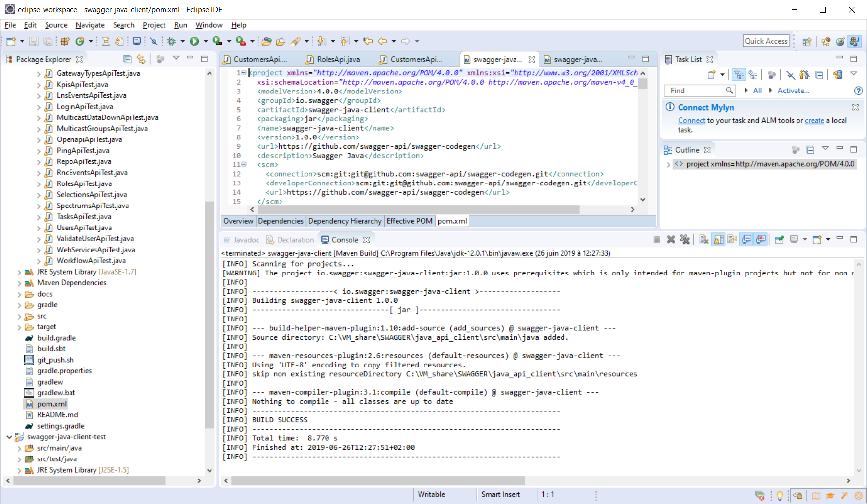
Task: Expand the Maven Dependencies node
Action: click(19, 283)
